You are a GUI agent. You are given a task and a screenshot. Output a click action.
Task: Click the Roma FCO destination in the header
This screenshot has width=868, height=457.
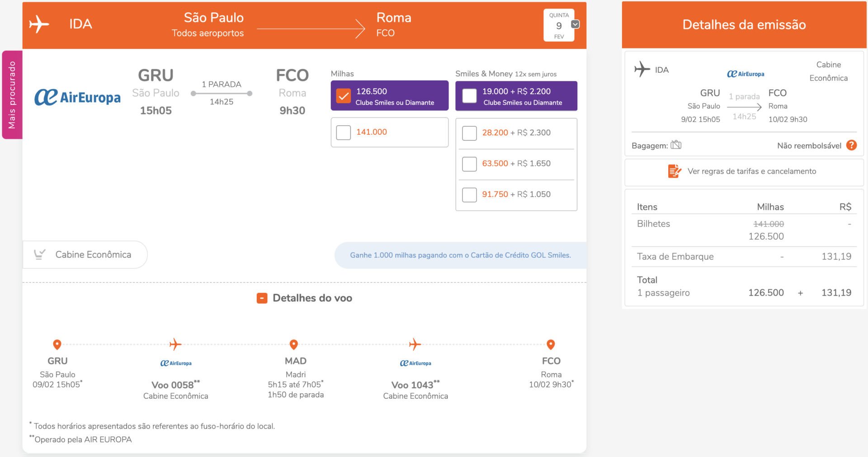click(x=394, y=24)
